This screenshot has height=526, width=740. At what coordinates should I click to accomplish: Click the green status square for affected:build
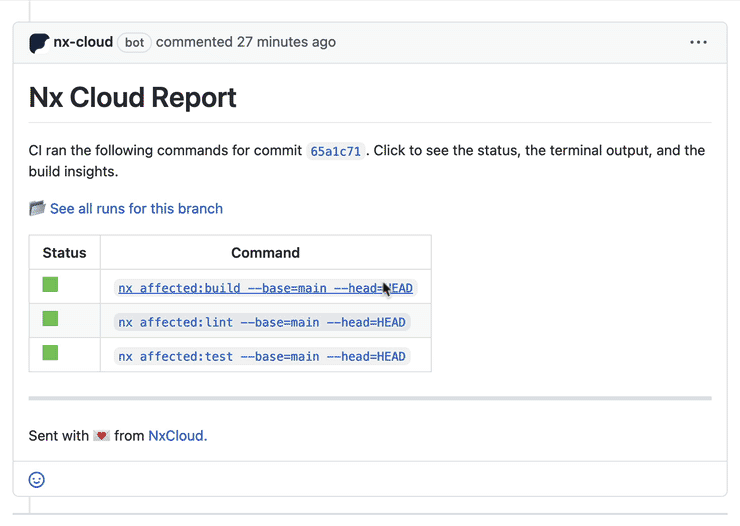[x=50, y=284]
